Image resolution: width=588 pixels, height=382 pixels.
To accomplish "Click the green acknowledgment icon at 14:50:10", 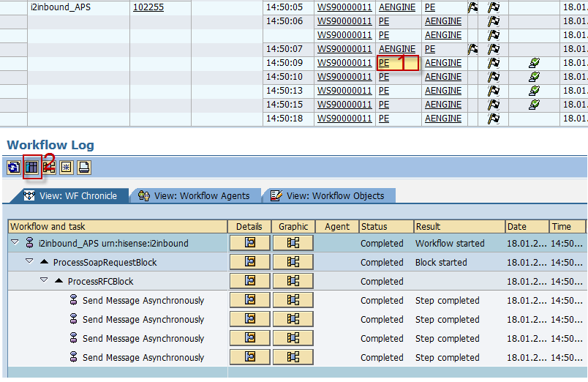I will [534, 77].
